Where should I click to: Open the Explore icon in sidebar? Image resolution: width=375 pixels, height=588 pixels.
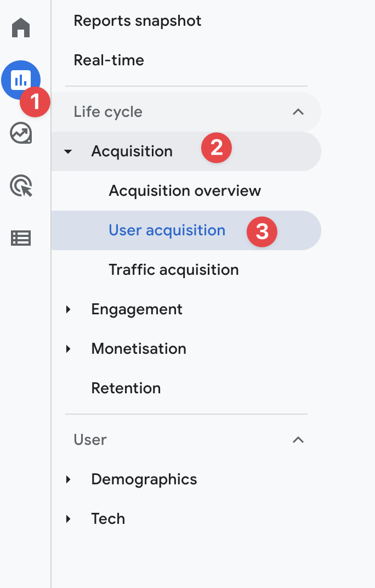click(21, 133)
